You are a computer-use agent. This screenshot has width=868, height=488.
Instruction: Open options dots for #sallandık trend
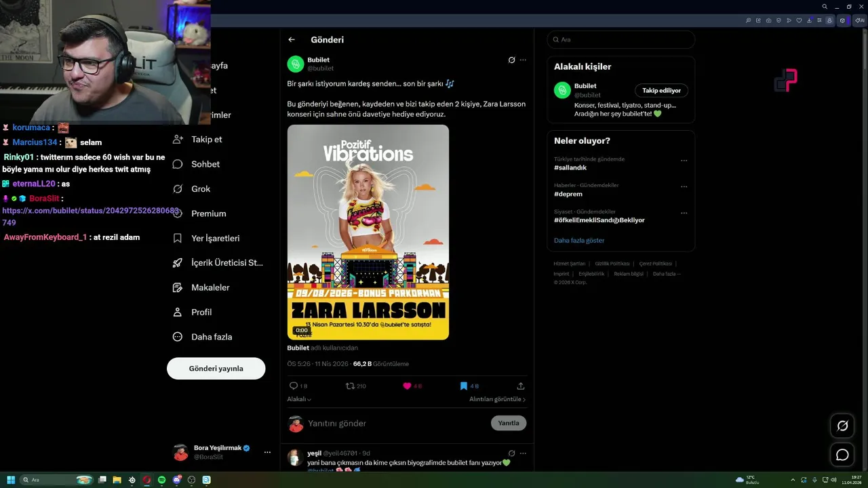tap(684, 161)
